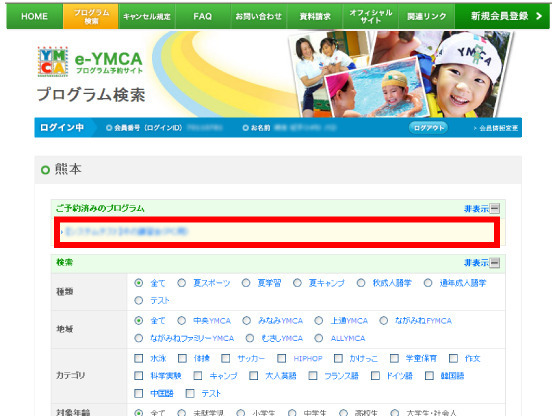Click the e-YMCA logo icon
The image size is (560, 416).
53,62
